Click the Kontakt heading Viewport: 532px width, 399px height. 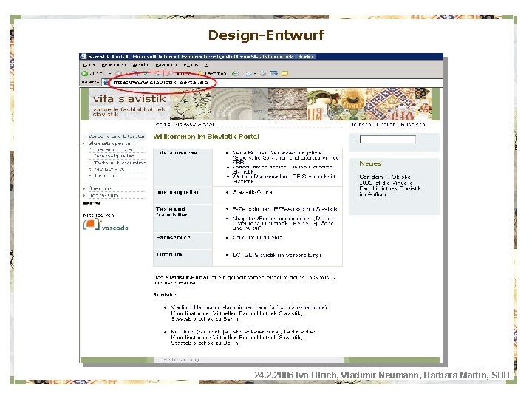pos(165,295)
